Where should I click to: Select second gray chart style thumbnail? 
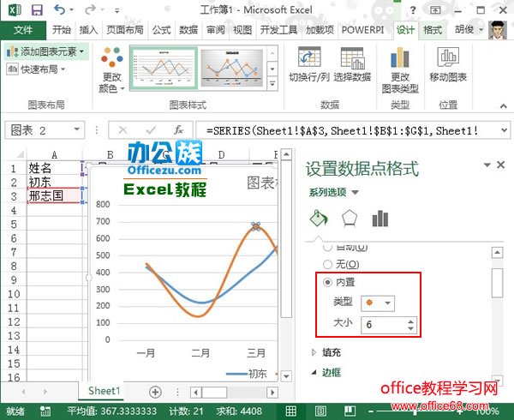tap(232, 69)
